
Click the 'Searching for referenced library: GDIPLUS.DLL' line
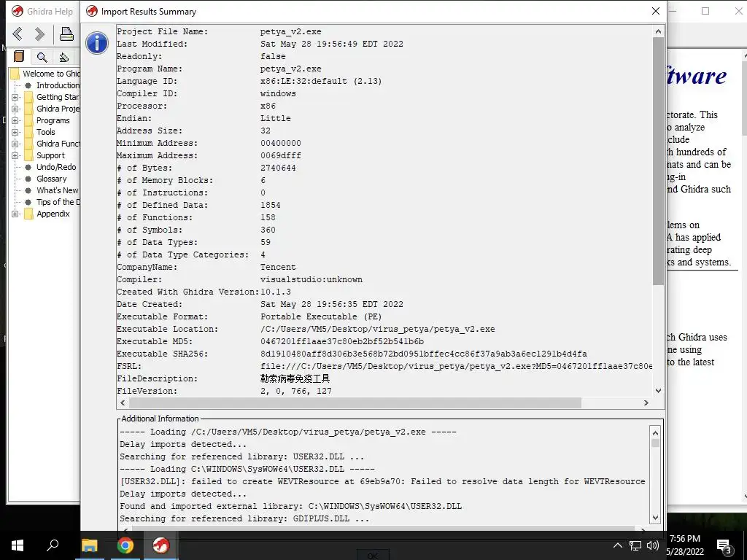(244, 518)
